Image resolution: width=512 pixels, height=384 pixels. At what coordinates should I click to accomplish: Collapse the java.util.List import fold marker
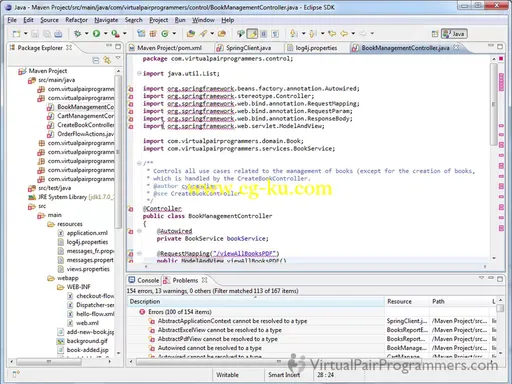139,73
